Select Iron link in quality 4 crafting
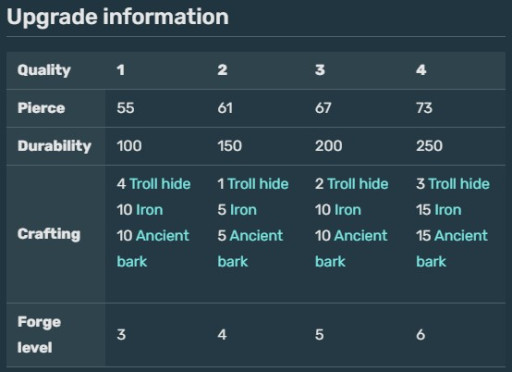The height and width of the screenshot is (372, 512). point(448,210)
